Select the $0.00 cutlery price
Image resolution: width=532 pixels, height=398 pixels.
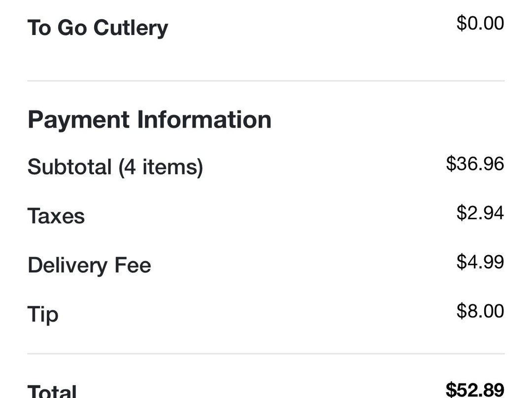480,23
